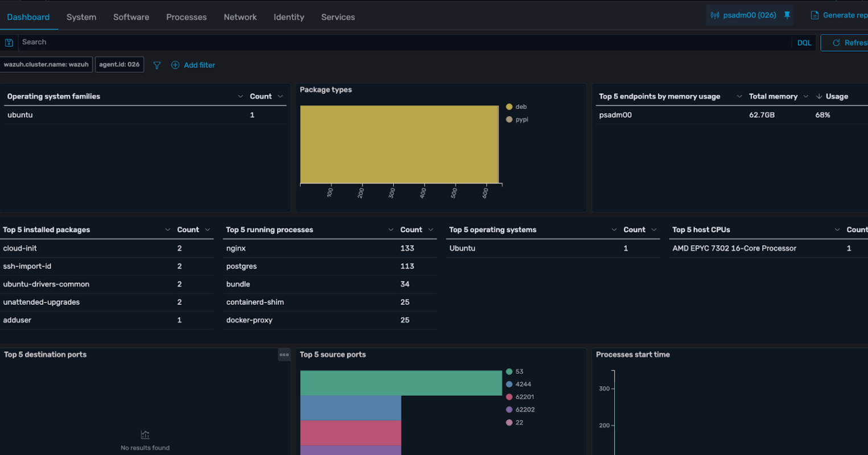Click the Refresh circular arrow icon
Image resolution: width=868 pixels, height=455 pixels.
pos(836,43)
